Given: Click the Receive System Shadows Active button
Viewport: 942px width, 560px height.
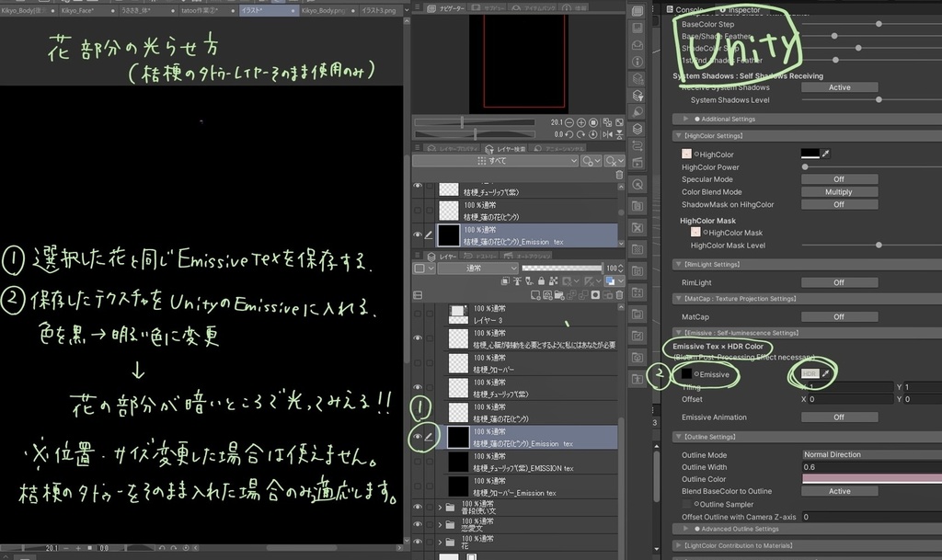Looking at the screenshot, I should [838, 86].
